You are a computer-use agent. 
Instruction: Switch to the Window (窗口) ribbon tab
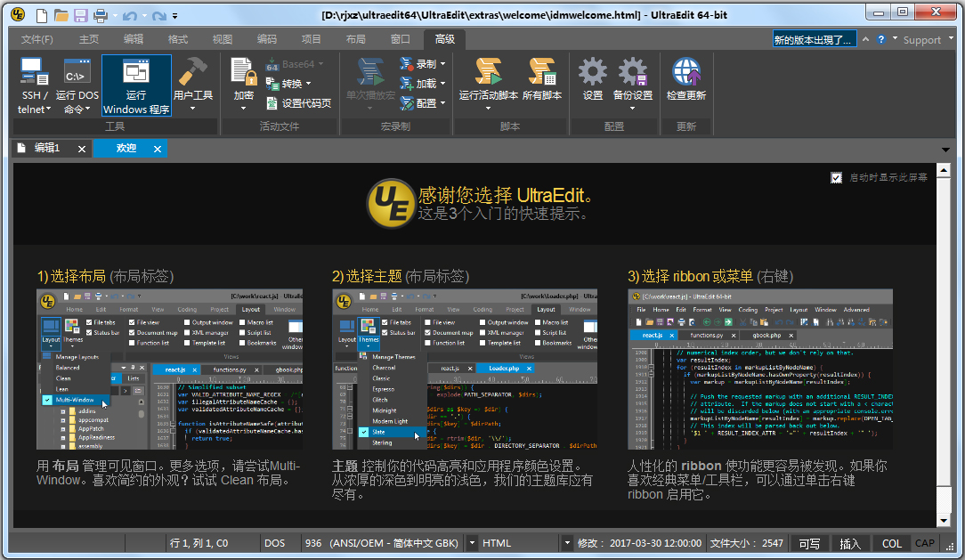pos(400,39)
